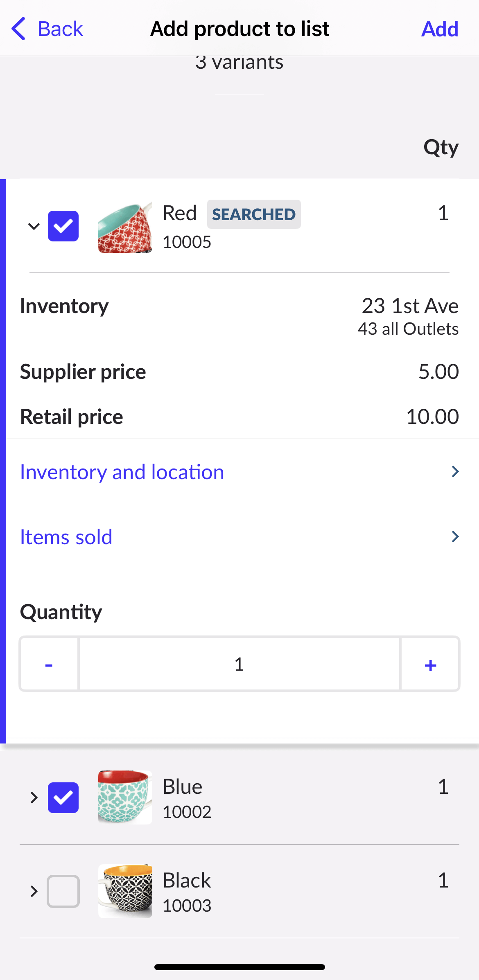This screenshot has height=980, width=479.
Task: Check the Black variant checkbox
Action: [63, 891]
